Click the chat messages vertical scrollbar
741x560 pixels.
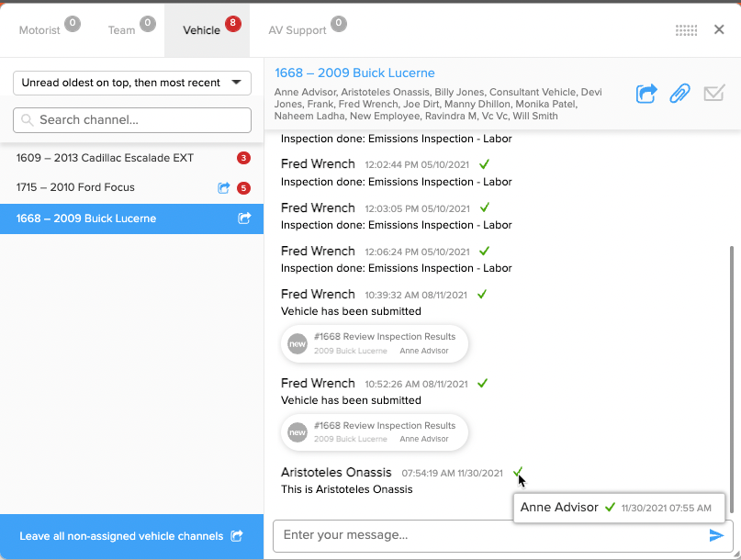(732, 378)
